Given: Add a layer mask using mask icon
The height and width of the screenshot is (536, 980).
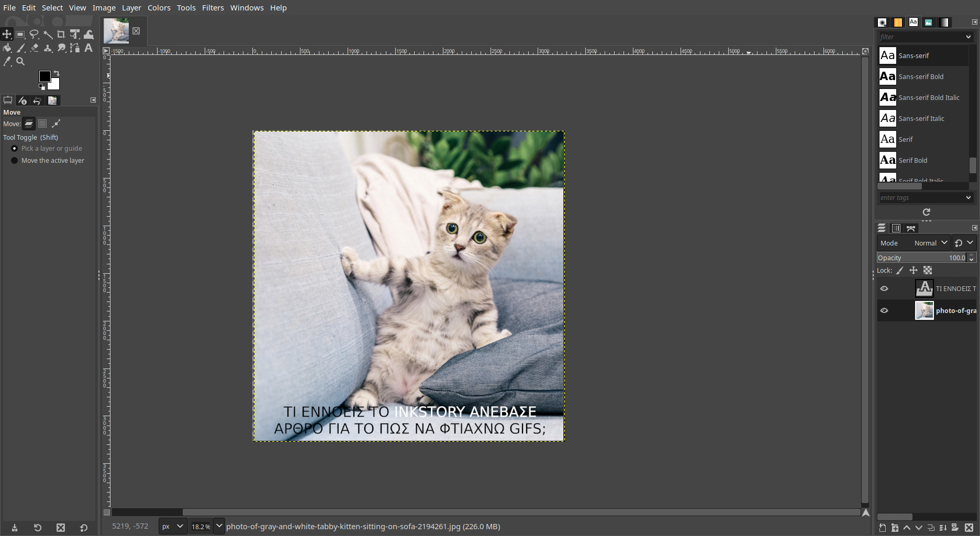Looking at the screenshot, I should 955,528.
